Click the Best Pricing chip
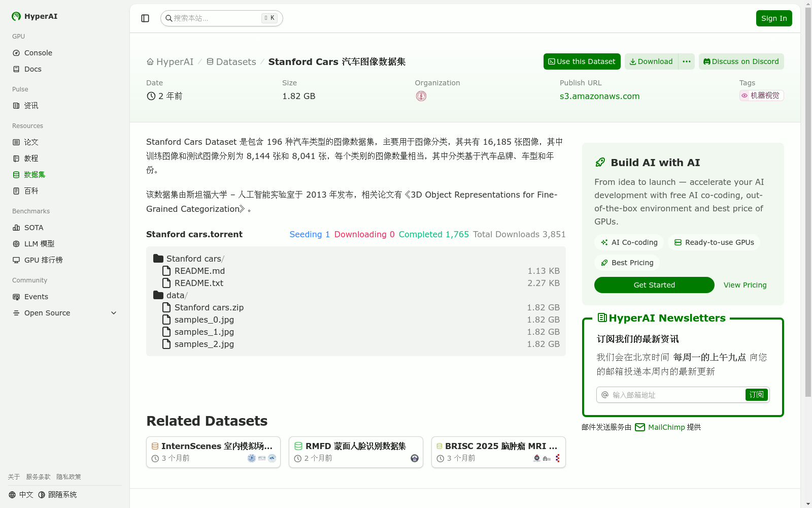812x508 pixels. 627,263
